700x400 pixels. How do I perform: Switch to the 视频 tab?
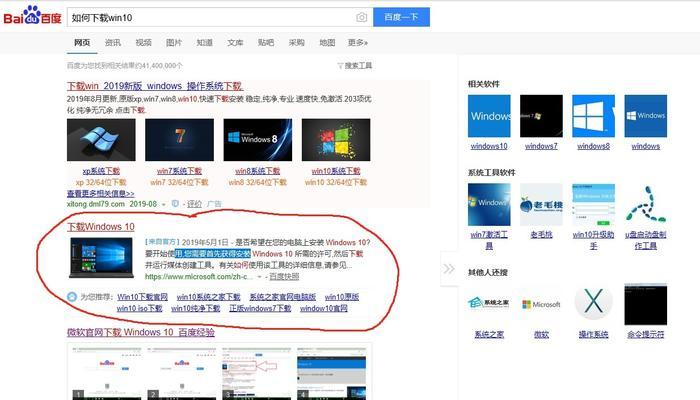point(143,43)
